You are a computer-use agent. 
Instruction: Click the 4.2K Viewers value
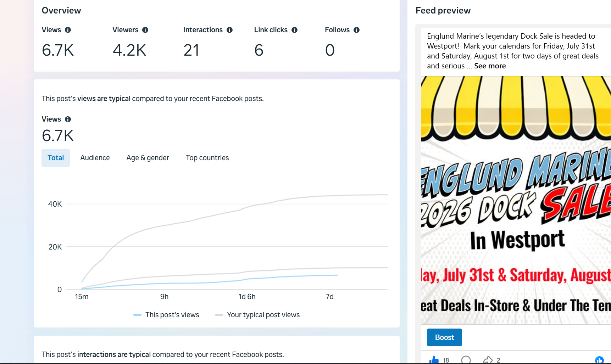[129, 50]
